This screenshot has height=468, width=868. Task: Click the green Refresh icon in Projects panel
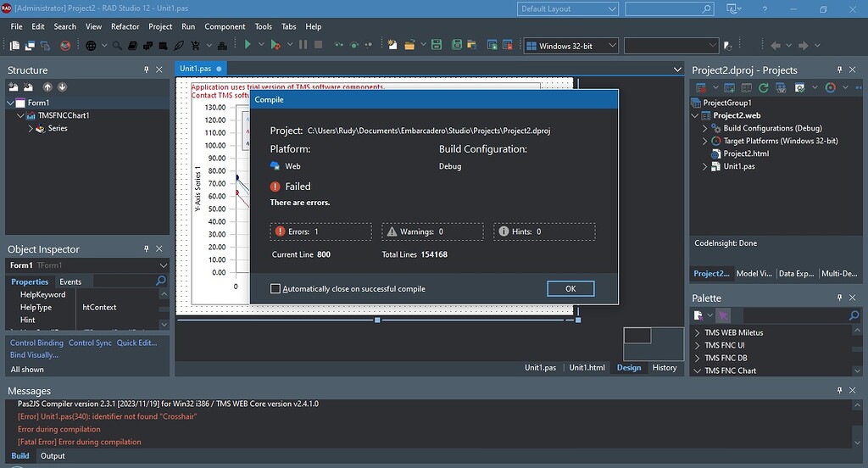click(764, 87)
